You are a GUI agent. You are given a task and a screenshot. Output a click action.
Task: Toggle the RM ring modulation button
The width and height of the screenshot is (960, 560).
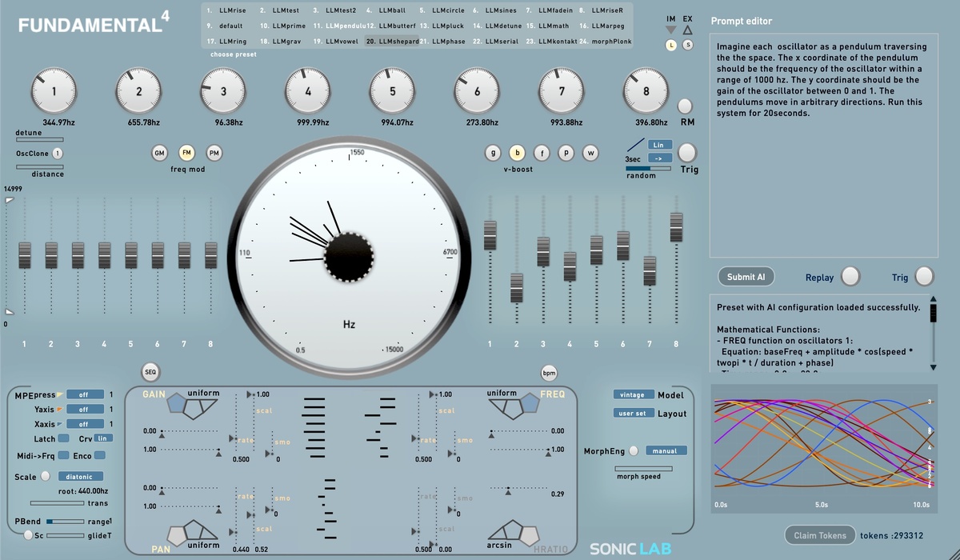685,106
